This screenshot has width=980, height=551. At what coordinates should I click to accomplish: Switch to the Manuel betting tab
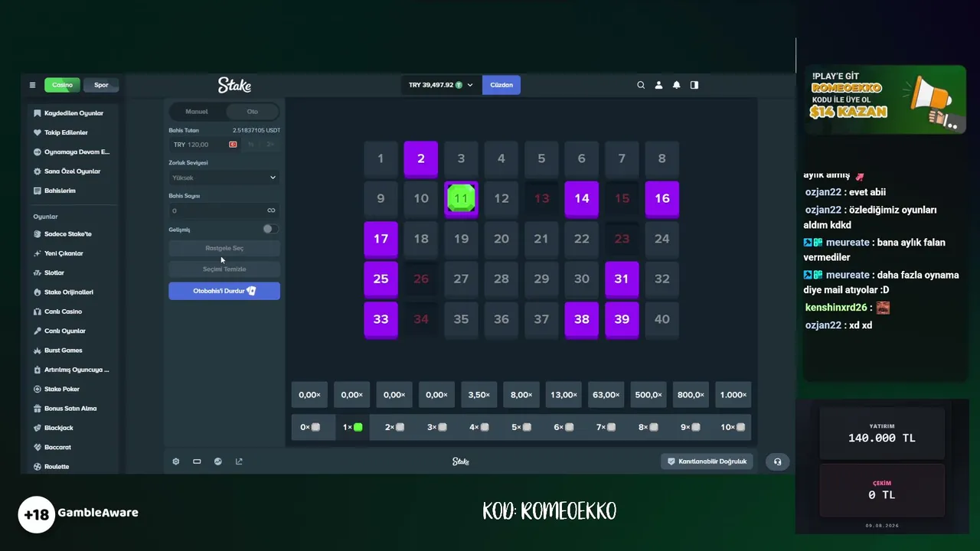point(197,112)
